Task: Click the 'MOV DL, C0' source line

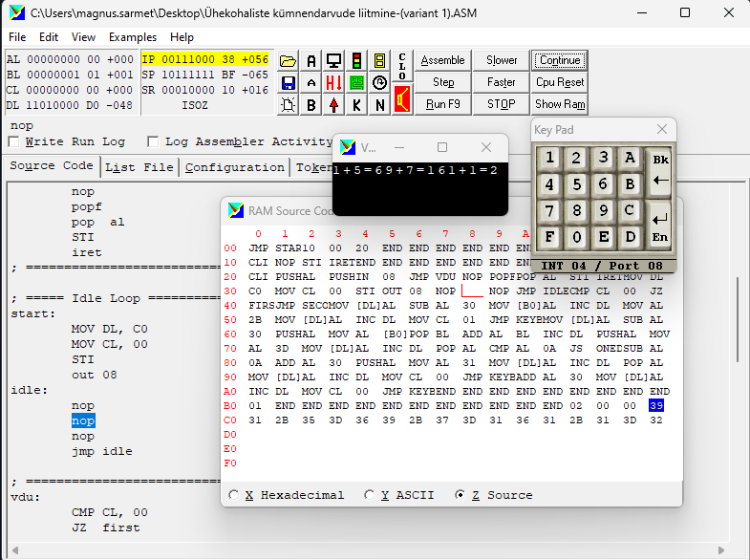Action: 110,329
